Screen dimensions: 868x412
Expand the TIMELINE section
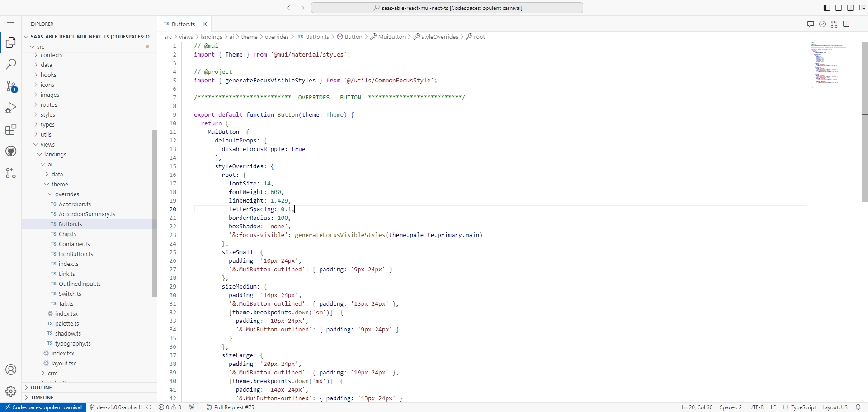pyautogui.click(x=42, y=398)
